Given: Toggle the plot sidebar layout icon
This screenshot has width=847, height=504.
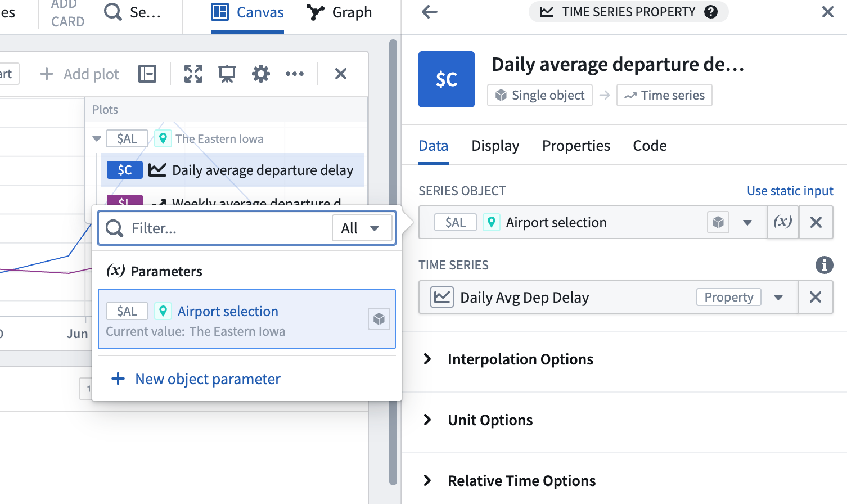Looking at the screenshot, I should click(x=147, y=74).
